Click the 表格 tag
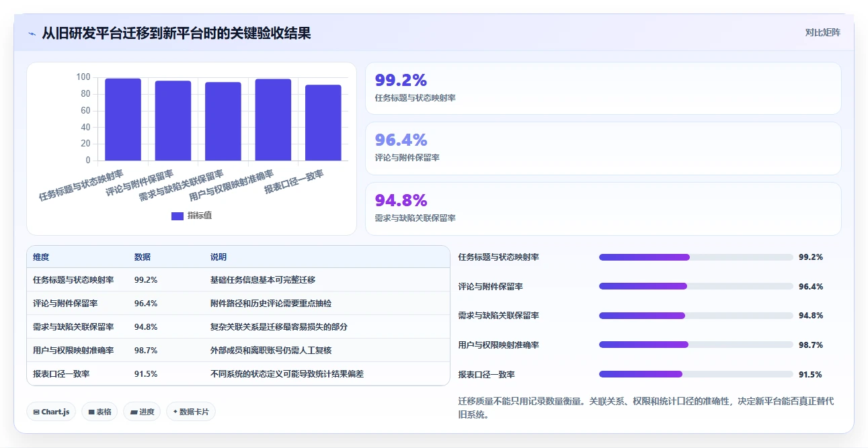The image size is (868, 448). pyautogui.click(x=100, y=412)
